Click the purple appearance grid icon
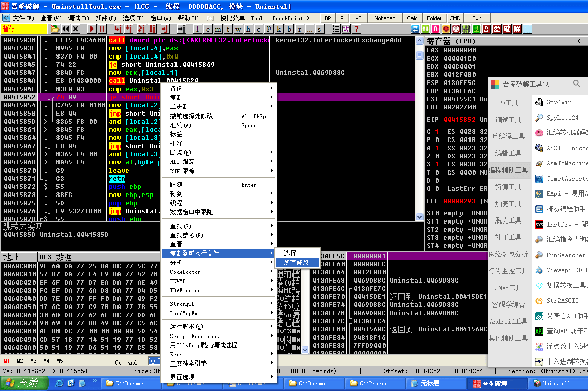588x391 pixels. [x=346, y=29]
